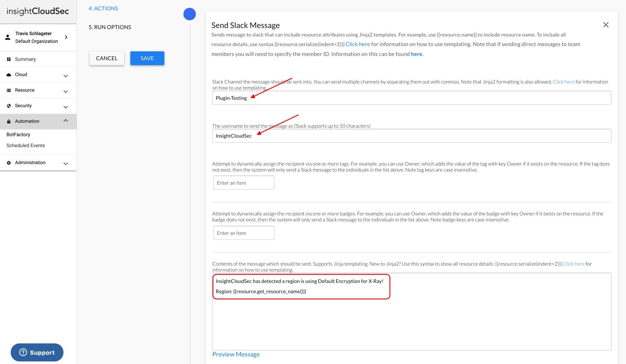The height and width of the screenshot is (364, 626).
Task: Click the Cloud icon in sidebar
Action: click(x=9, y=75)
